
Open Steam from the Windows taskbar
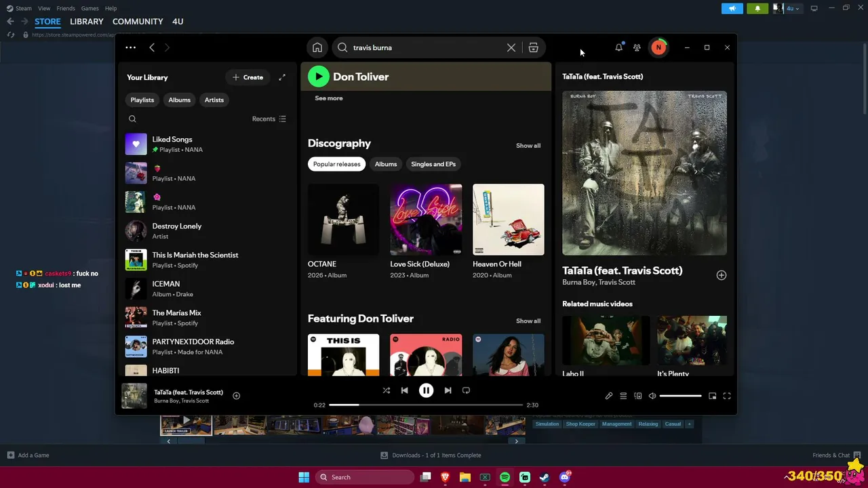(545, 477)
